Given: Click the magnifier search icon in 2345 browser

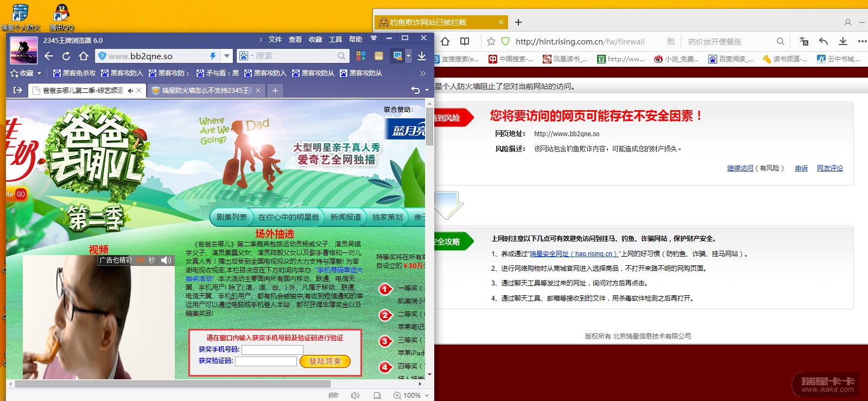Looking at the screenshot, I should (341, 56).
